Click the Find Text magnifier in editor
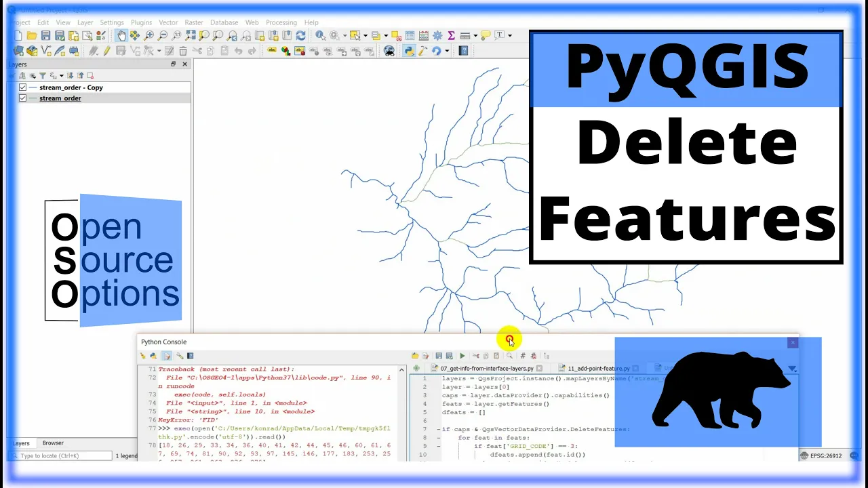Viewport: 868px width, 488px height. (510, 356)
